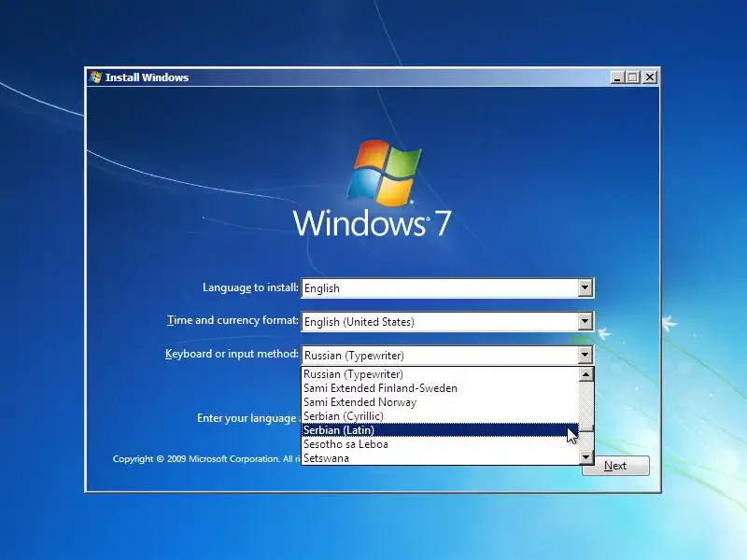Click the list scrollbar up arrow
Image resolution: width=747 pixels, height=560 pixels.
point(586,374)
